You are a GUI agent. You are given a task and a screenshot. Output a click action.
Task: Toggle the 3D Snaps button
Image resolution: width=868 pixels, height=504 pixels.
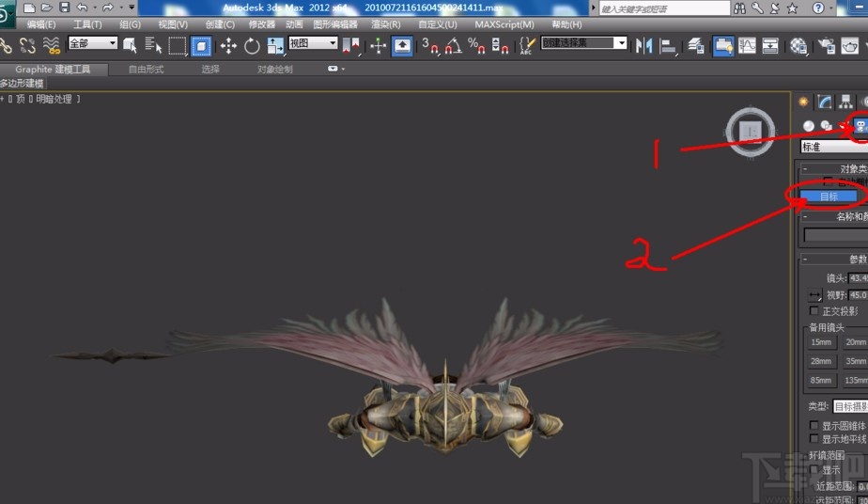(429, 46)
